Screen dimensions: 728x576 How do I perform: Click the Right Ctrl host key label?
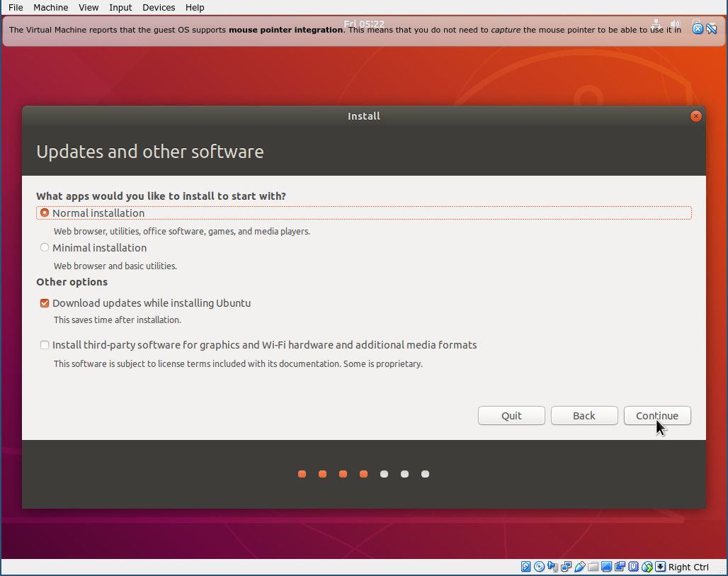tap(688, 567)
